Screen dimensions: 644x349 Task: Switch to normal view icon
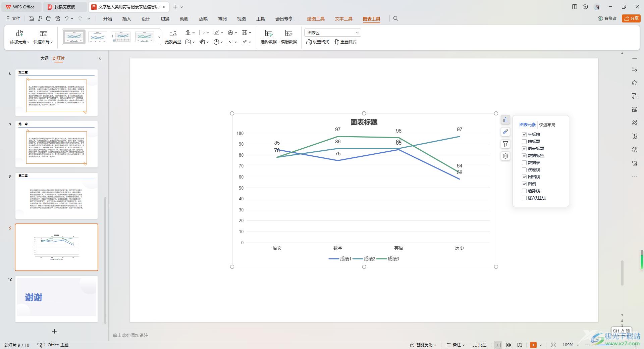click(498, 345)
